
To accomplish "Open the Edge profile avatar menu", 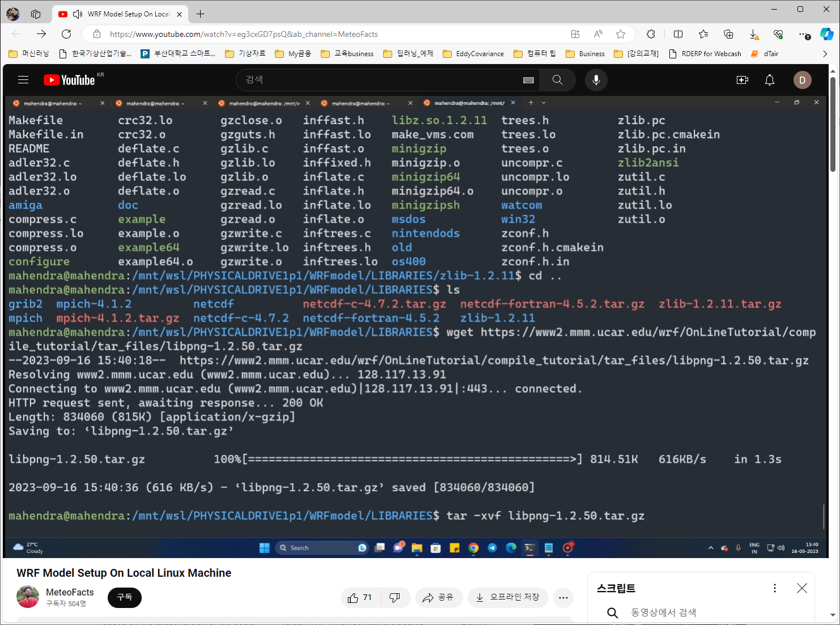I will 13,14.
